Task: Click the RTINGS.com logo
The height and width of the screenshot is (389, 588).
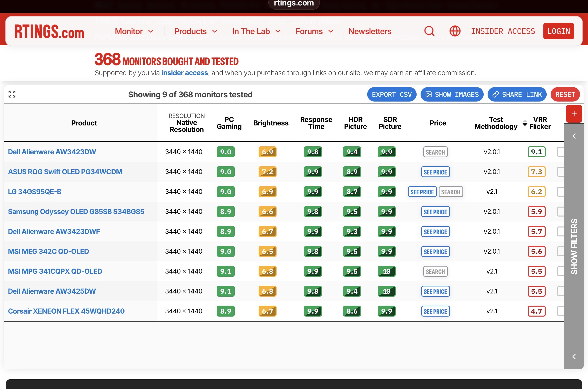Action: tap(49, 32)
